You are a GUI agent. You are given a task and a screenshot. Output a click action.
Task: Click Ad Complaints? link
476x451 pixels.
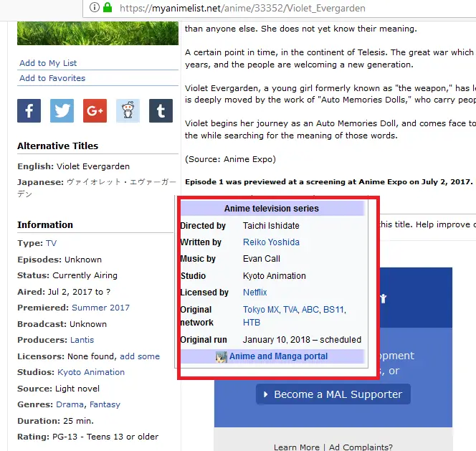(361, 447)
